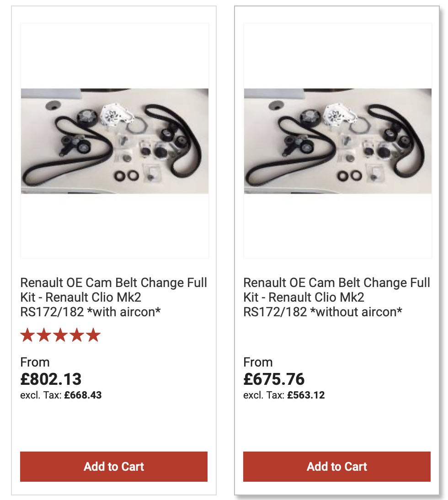Click the second star of the rating
The image size is (448, 500).
(x=44, y=335)
